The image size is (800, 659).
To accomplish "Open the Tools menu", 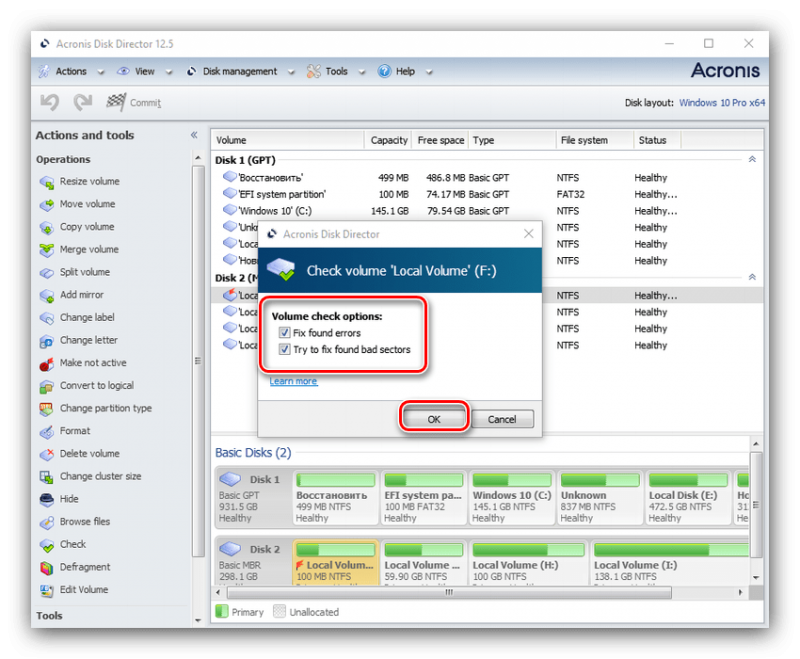I will [336, 71].
